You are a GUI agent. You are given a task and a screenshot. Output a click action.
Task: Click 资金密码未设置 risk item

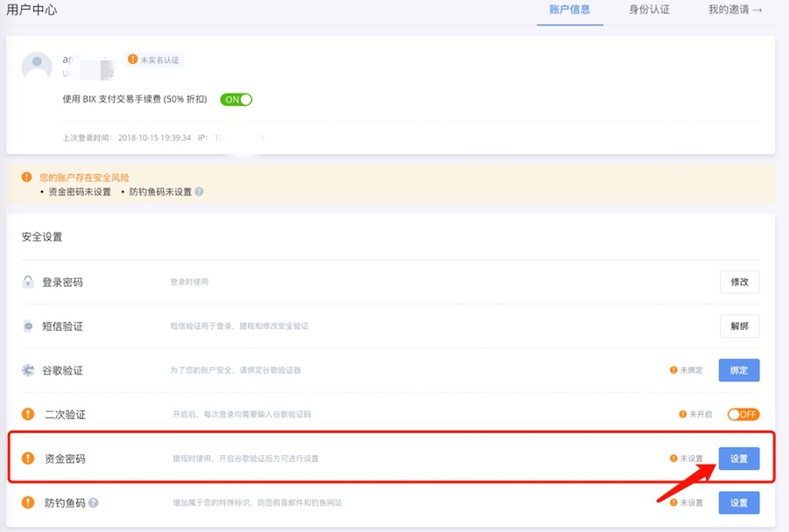[x=80, y=192]
